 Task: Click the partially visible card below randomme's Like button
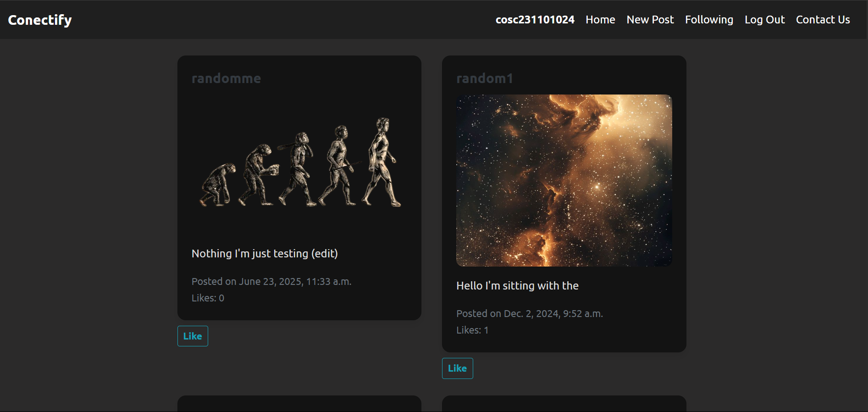click(x=299, y=404)
